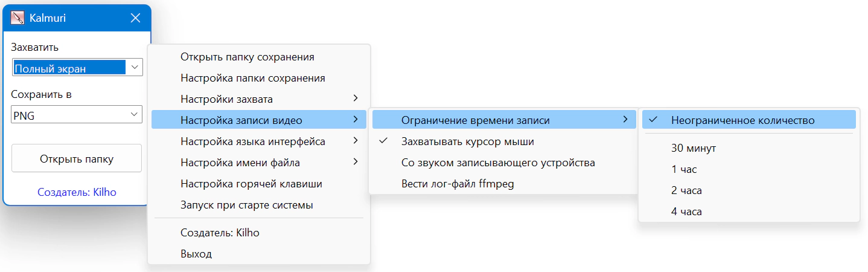Toggle Запуск при старте системы
Screen dimensions: 868x272
point(246,205)
